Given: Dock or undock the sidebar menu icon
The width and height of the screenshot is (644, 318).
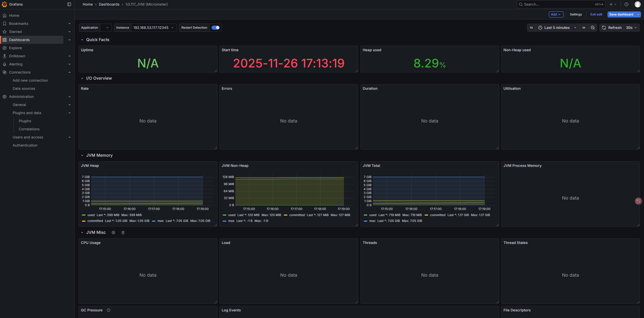Looking at the screenshot, I should pyautogui.click(x=69, y=4).
